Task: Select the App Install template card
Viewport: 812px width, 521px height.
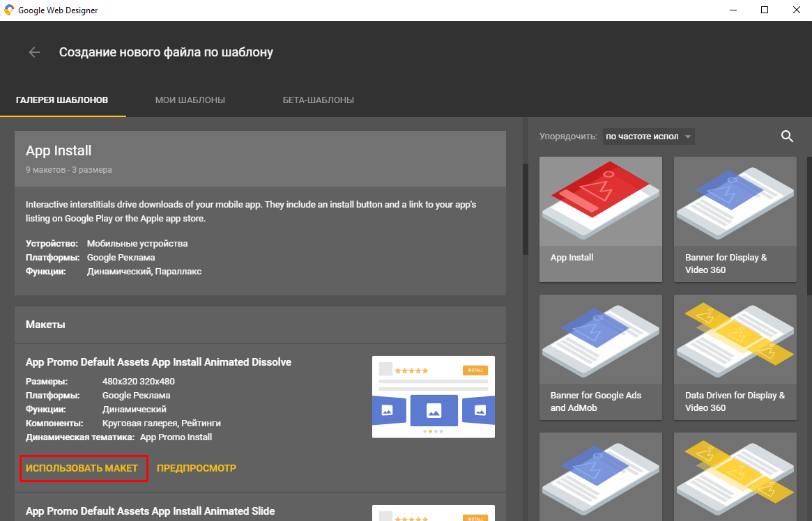Action: 601,219
